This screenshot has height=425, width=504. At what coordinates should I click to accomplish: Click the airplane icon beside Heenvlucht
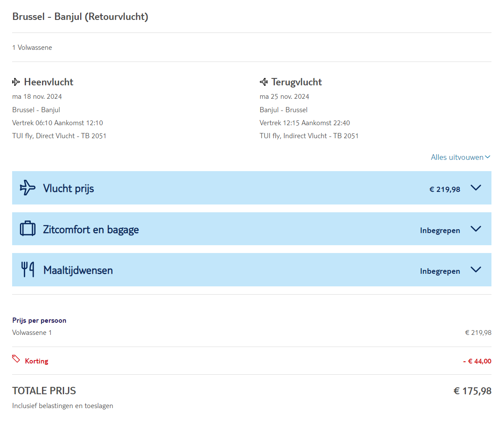[16, 82]
